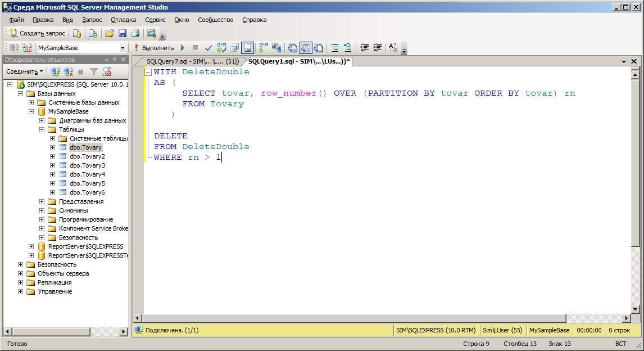Viewport: 644px width, 351px height.
Task: Refresh the Object Explorer tree
Action: coord(107,72)
